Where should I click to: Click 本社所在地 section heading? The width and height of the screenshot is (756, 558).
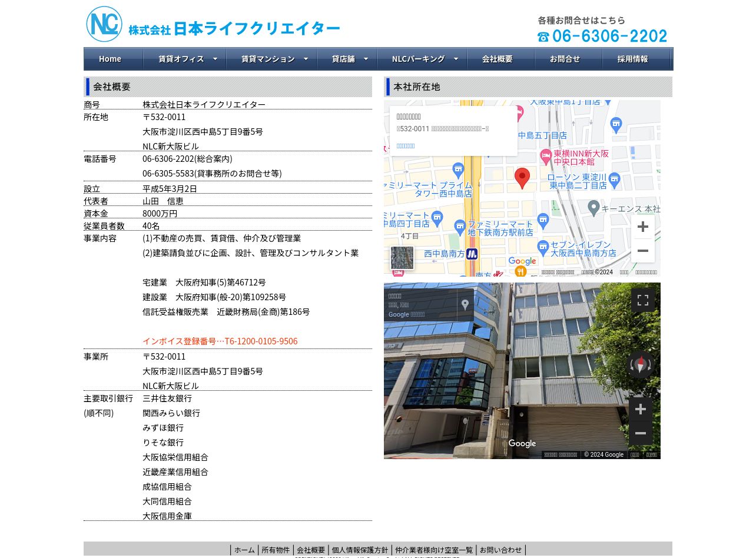[x=416, y=87]
